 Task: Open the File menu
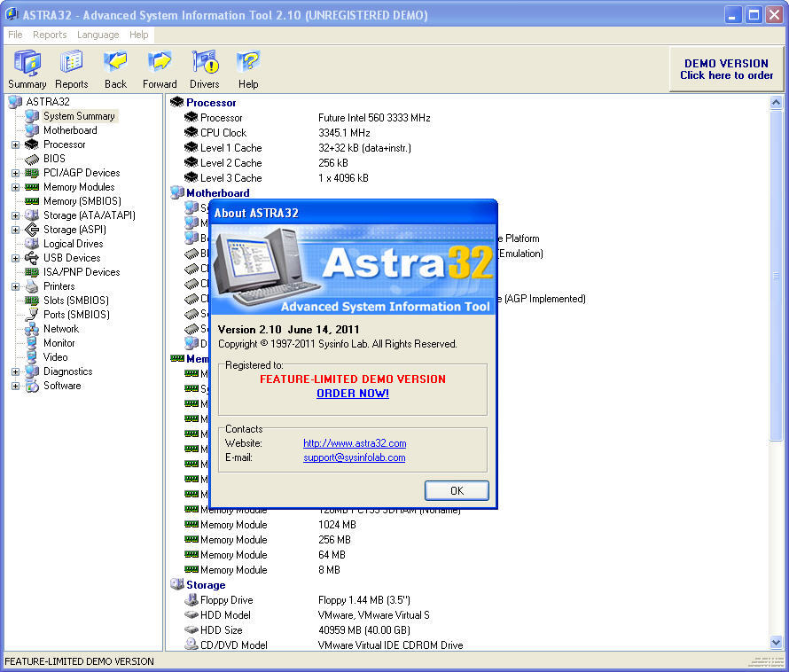click(15, 35)
